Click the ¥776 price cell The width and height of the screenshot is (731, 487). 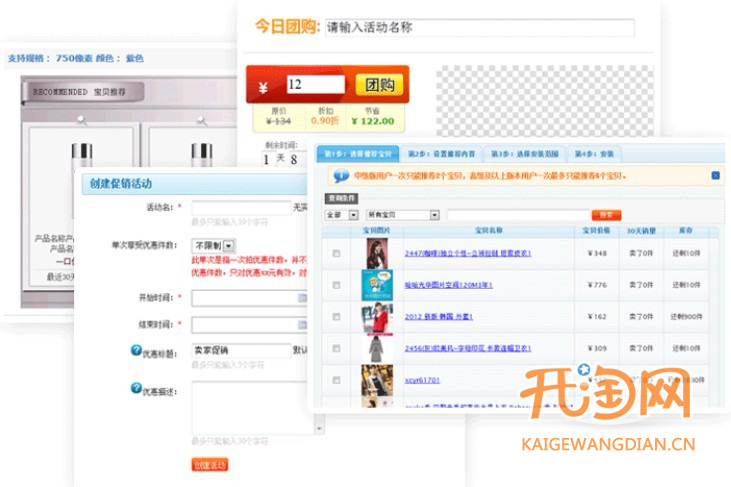pos(597,285)
